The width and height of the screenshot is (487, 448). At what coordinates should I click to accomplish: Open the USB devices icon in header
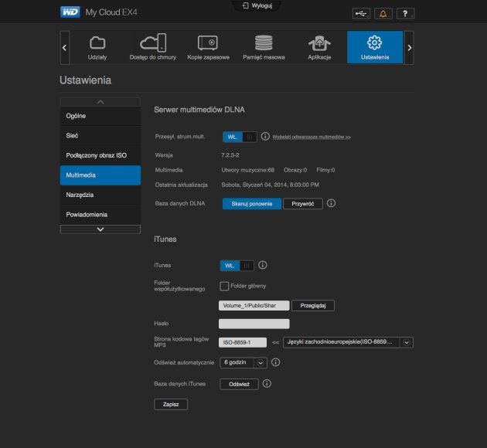pyautogui.click(x=361, y=14)
